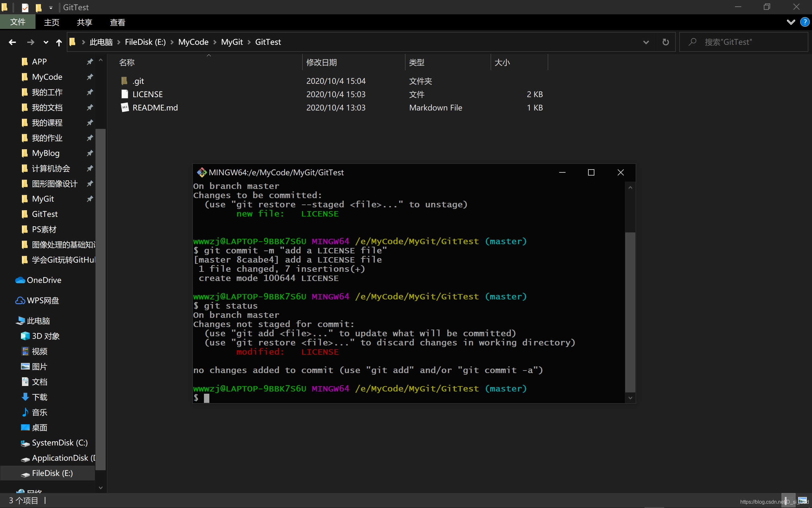Click the Git Bash scroll down arrow
Image resolution: width=812 pixels, height=508 pixels.
[x=631, y=398]
